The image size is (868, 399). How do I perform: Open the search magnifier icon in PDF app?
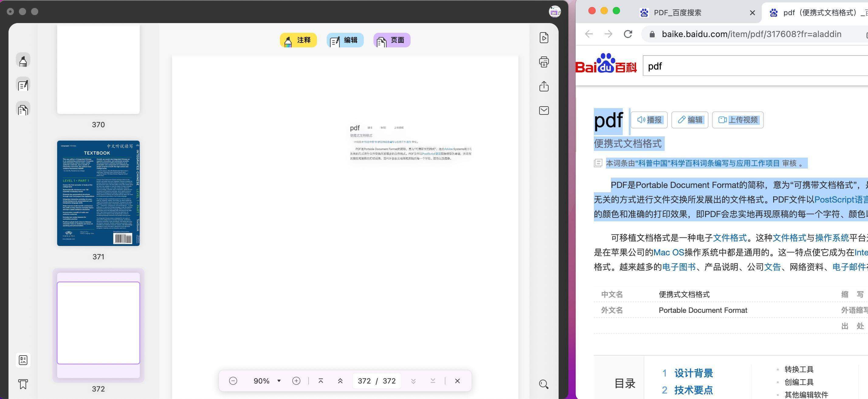pyautogui.click(x=543, y=384)
